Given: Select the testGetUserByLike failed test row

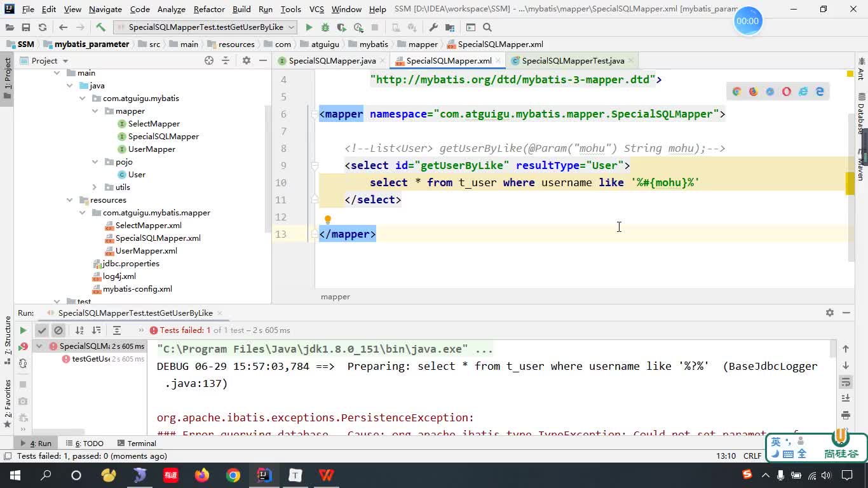Looking at the screenshot, I should (x=89, y=359).
